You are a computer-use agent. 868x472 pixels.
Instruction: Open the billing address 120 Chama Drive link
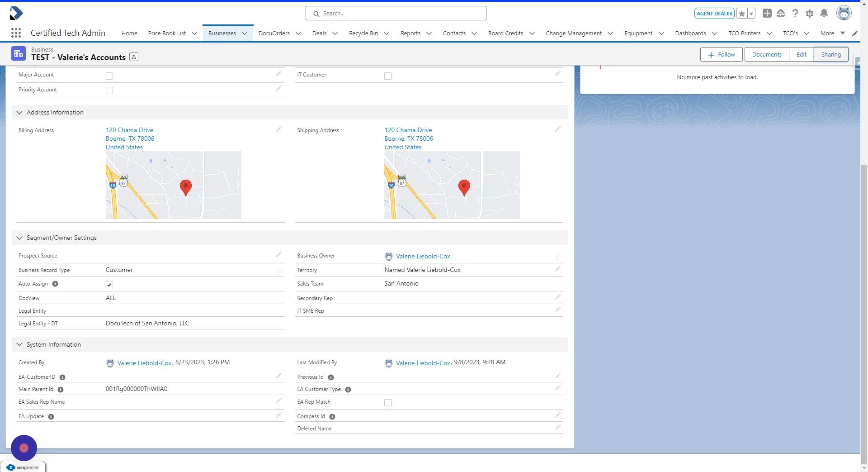[x=129, y=130]
